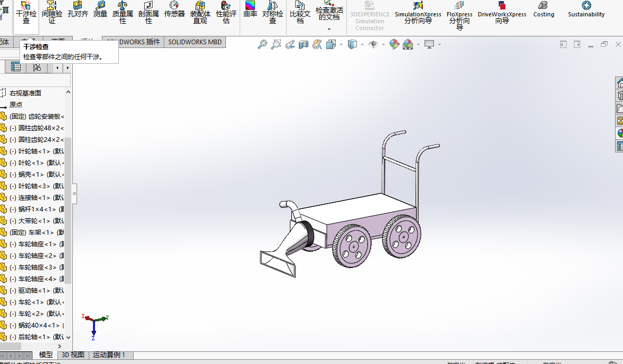Open the View Orientation cube
The width and height of the screenshot is (623, 364).
click(331, 44)
